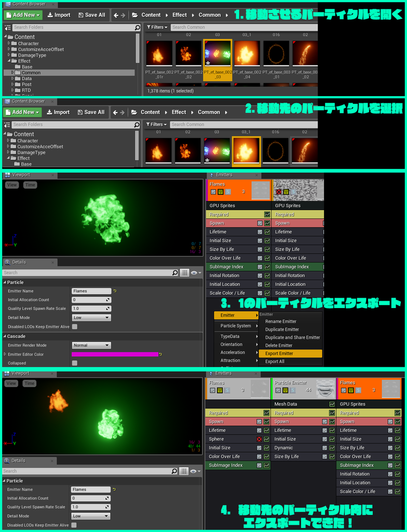Click the View button in the upper Viewport
Screen dimensions: 407x532
[x=11, y=185]
